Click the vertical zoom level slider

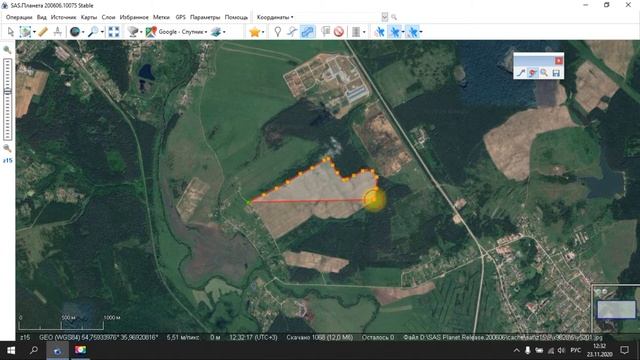(x=7, y=99)
